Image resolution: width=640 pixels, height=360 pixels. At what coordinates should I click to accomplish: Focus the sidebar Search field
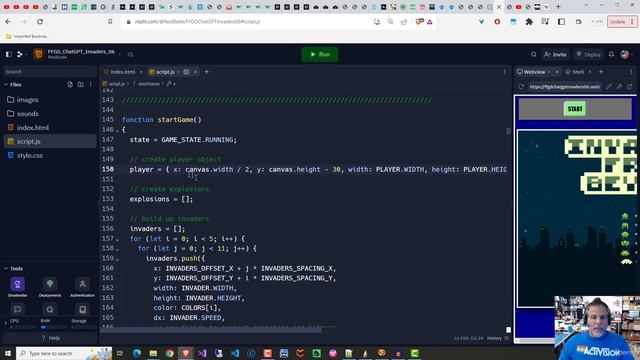coord(50,71)
